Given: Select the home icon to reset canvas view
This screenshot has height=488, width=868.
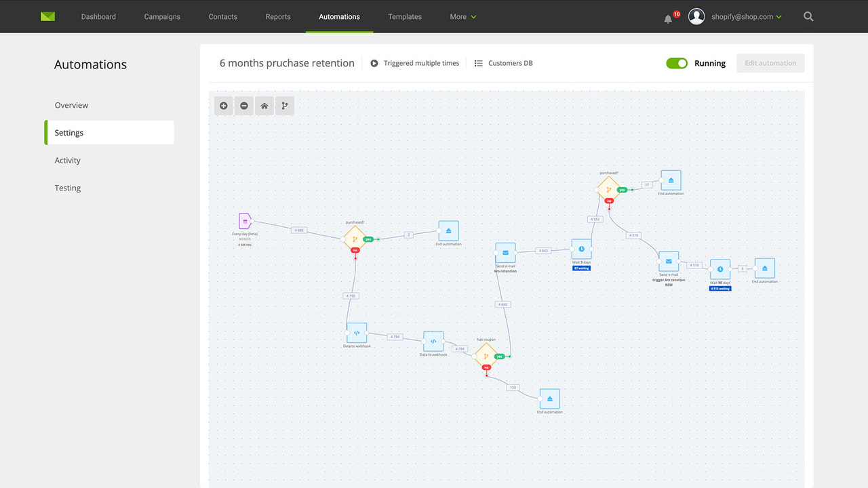Looking at the screenshot, I should [264, 106].
